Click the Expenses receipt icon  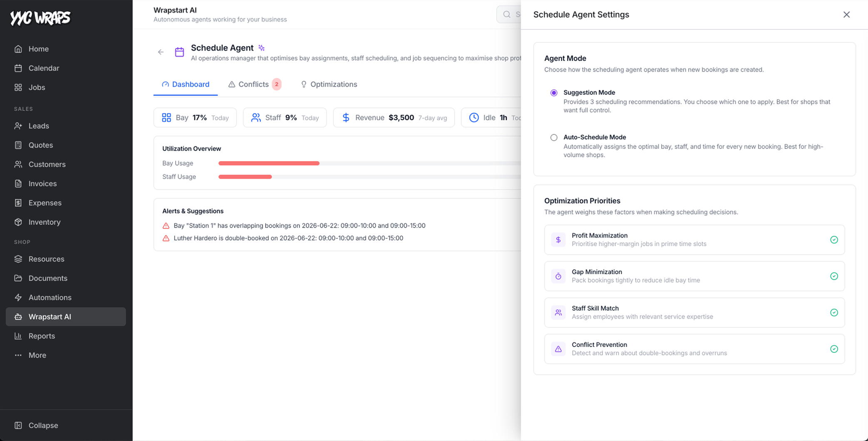pos(18,203)
